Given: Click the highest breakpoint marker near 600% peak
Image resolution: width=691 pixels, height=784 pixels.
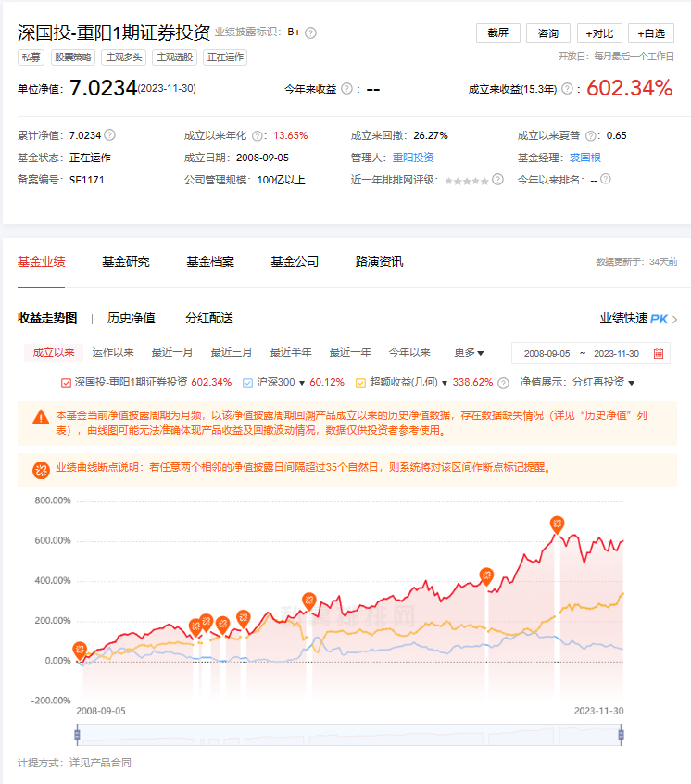Looking at the screenshot, I should coord(557,525).
